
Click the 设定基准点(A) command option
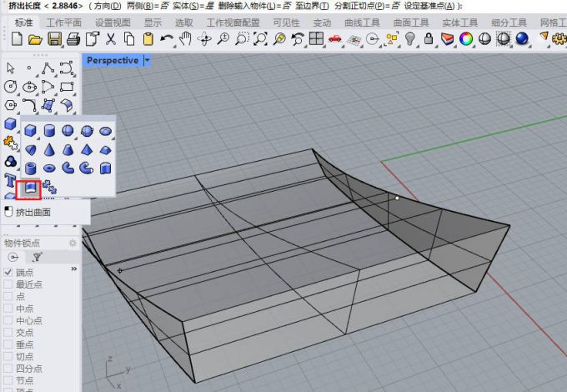pyautogui.click(x=429, y=6)
